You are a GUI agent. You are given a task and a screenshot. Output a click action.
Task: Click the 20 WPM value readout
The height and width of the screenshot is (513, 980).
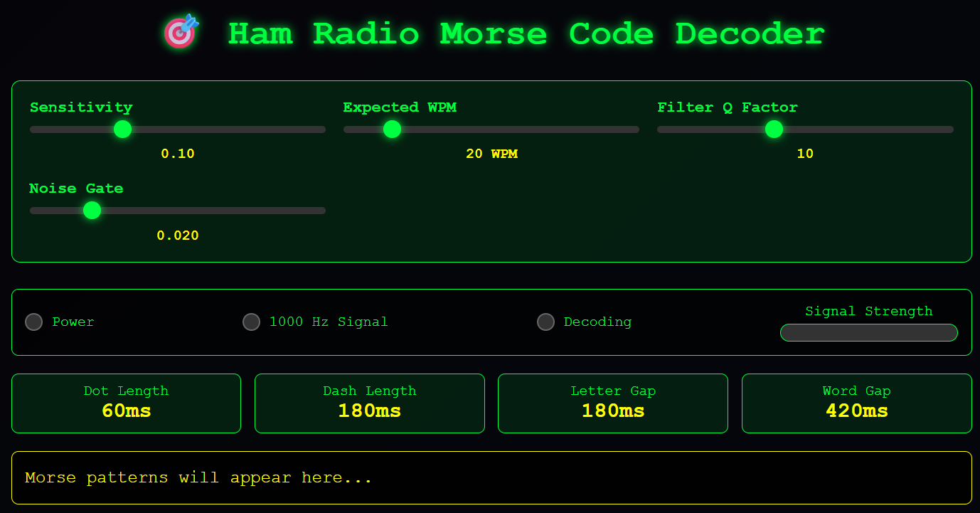(491, 154)
